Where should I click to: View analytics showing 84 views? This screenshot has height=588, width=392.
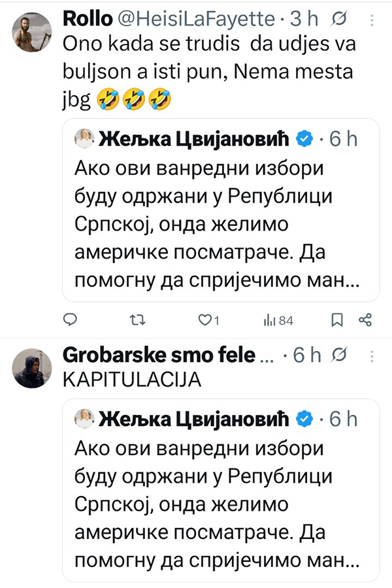tap(277, 319)
